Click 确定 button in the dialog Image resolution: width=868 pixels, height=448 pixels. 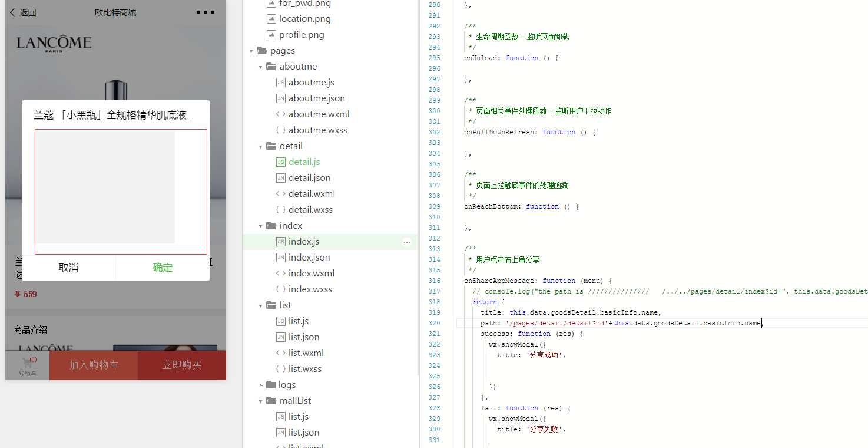(x=163, y=268)
